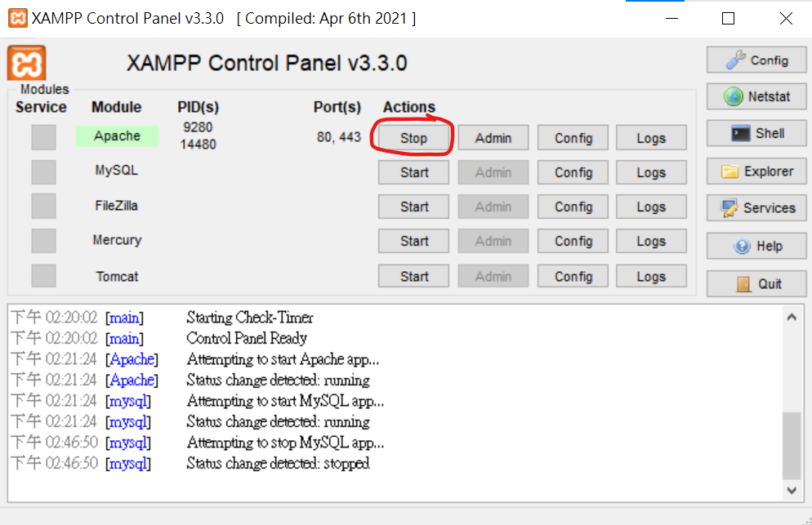Screen dimensions: 812x525
Task: Click the log scrollbar thumb
Action: (x=792, y=446)
